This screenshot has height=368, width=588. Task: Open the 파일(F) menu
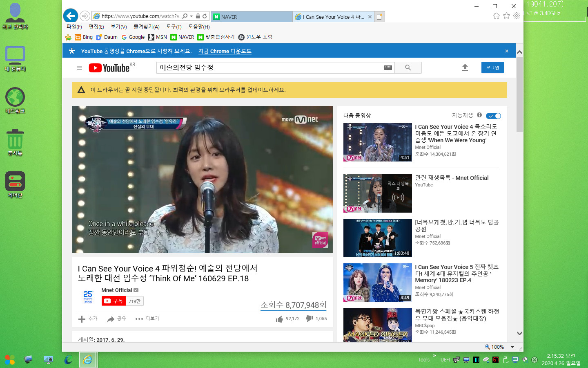tap(74, 27)
